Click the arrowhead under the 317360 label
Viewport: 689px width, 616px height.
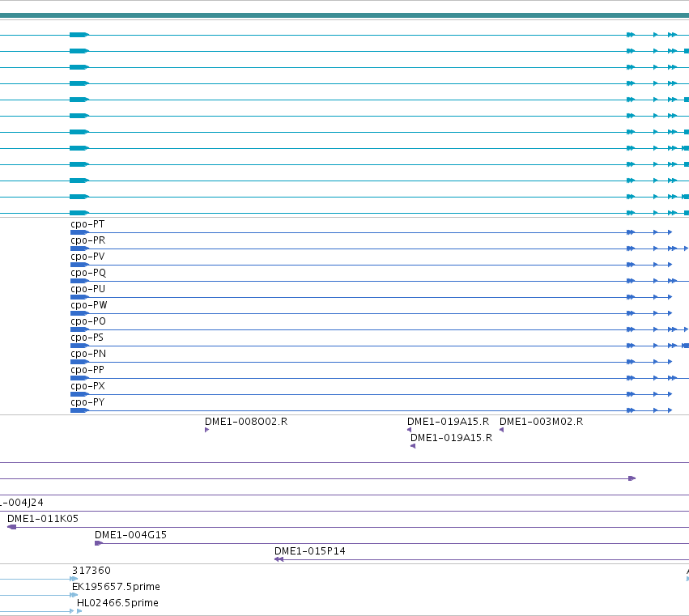coord(74,579)
